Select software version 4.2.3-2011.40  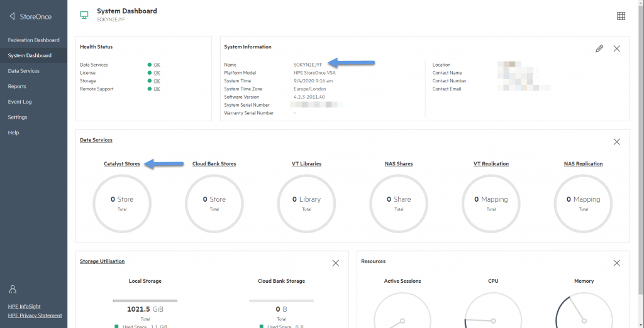(309, 97)
